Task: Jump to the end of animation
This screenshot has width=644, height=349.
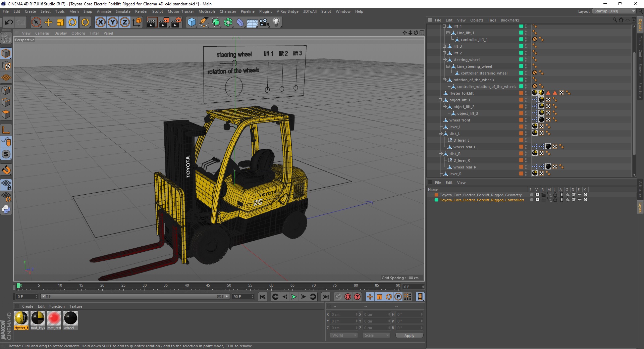Action: click(x=325, y=297)
